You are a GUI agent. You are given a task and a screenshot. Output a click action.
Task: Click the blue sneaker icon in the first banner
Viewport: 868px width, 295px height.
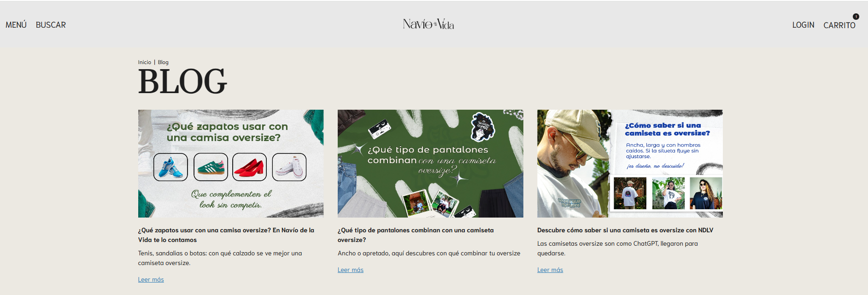(x=170, y=167)
